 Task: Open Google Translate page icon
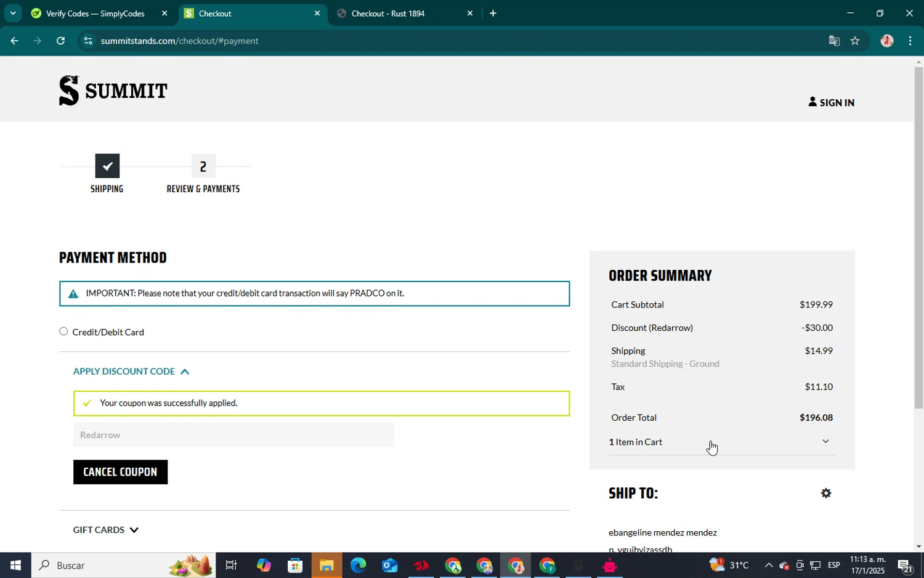point(834,41)
